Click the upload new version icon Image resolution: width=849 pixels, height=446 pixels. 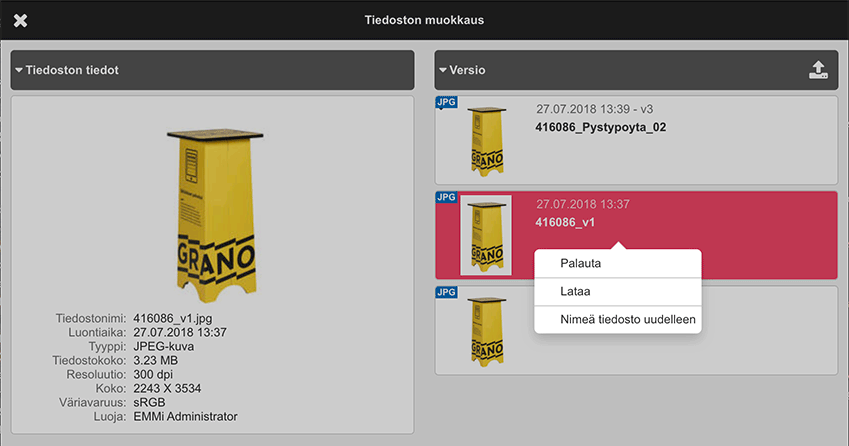[818, 70]
